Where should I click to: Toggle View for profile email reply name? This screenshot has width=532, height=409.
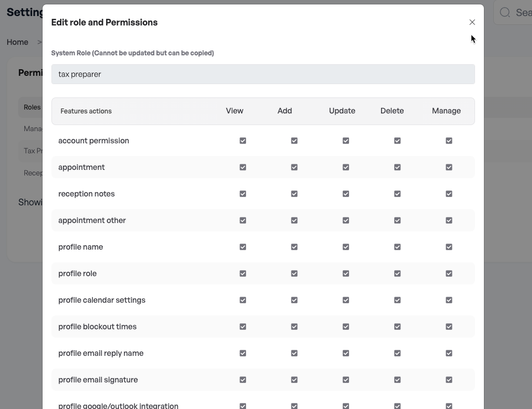[x=243, y=353]
